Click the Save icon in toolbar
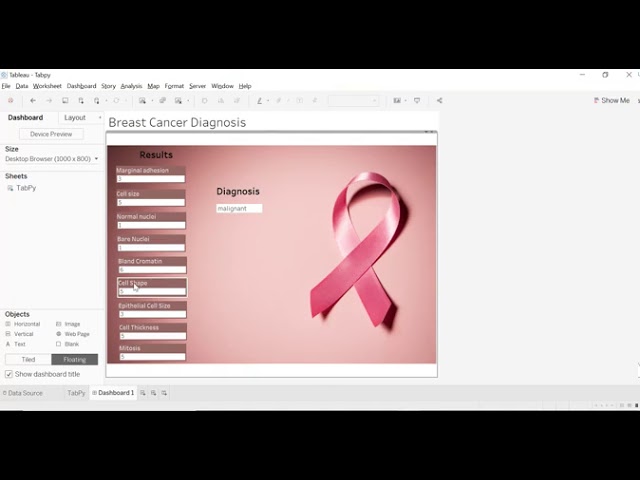 click(x=65, y=100)
